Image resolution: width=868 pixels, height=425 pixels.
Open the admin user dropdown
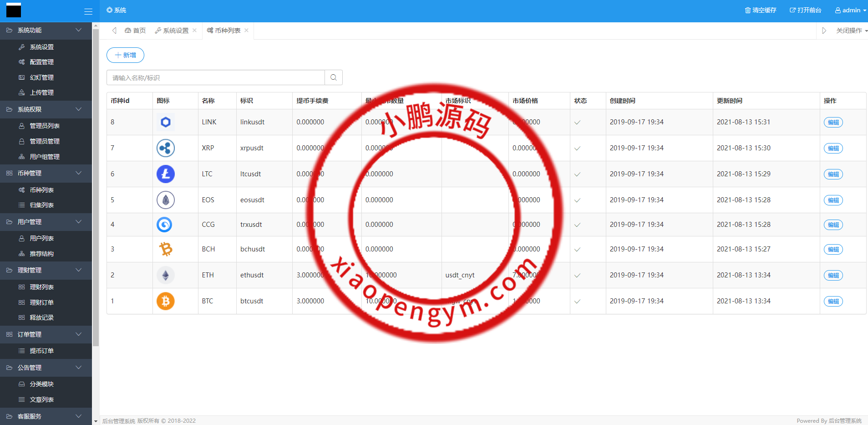click(x=850, y=10)
